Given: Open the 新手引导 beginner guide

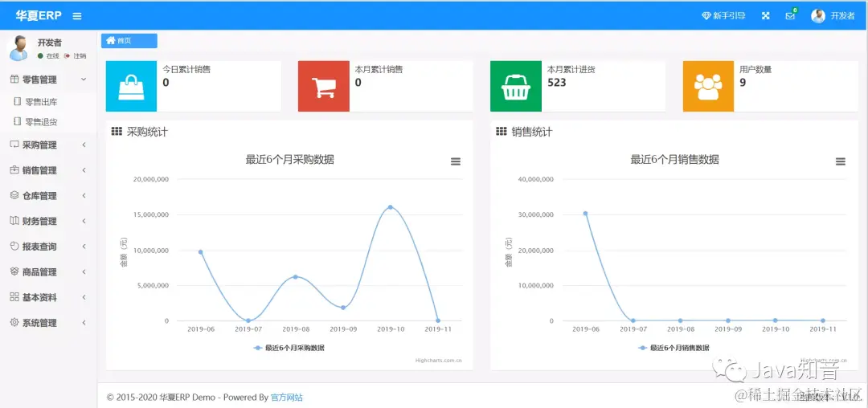Looking at the screenshot, I should 723,16.
